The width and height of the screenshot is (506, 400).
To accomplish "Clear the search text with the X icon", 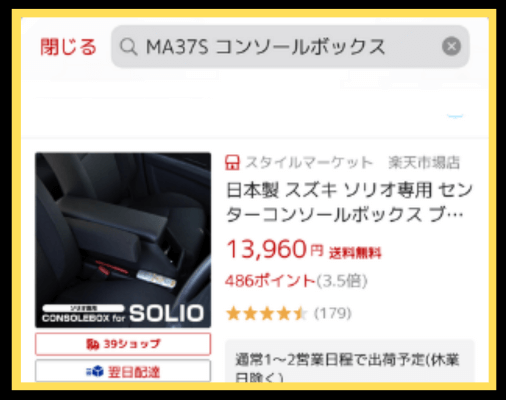I will pos(451,46).
